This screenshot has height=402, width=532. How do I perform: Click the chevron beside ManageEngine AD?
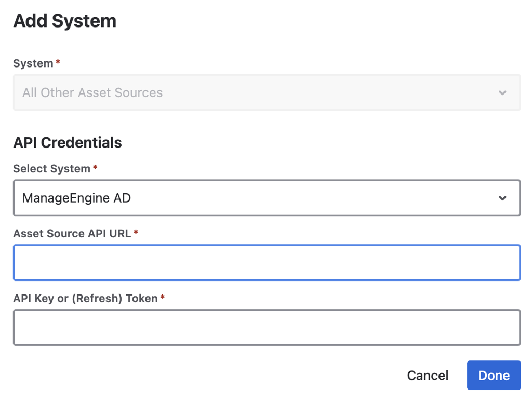pyautogui.click(x=502, y=198)
